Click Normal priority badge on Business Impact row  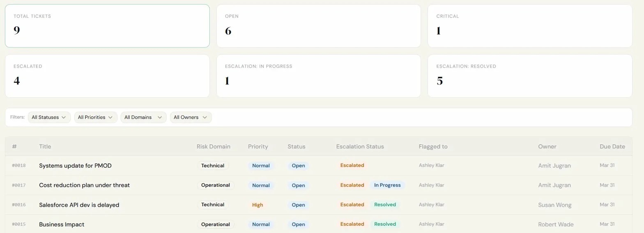261,224
